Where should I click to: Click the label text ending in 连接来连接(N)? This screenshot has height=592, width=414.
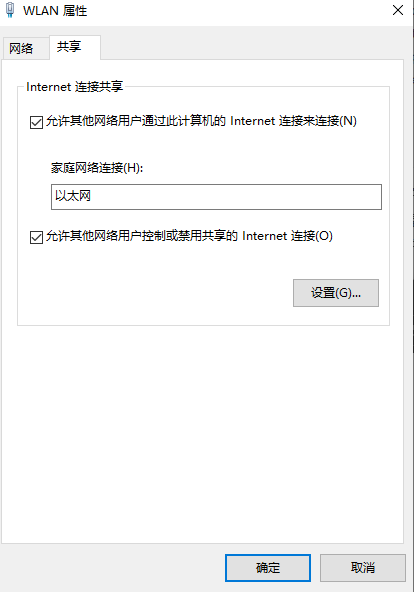(201, 121)
